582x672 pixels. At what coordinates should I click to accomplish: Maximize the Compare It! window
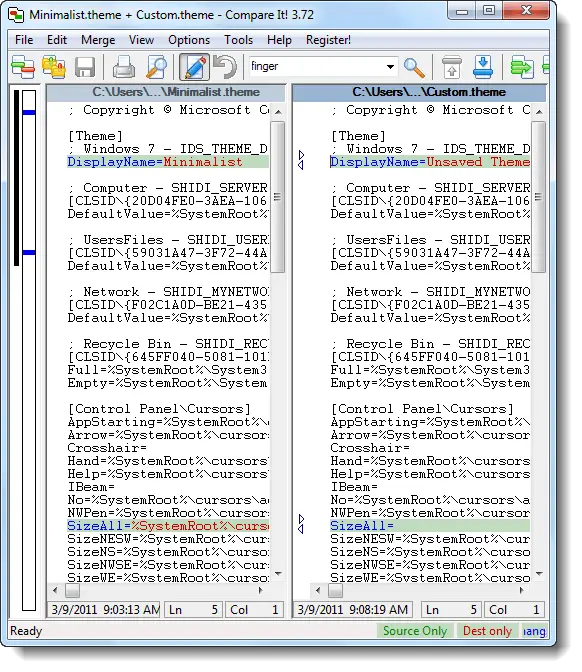tap(489, 10)
